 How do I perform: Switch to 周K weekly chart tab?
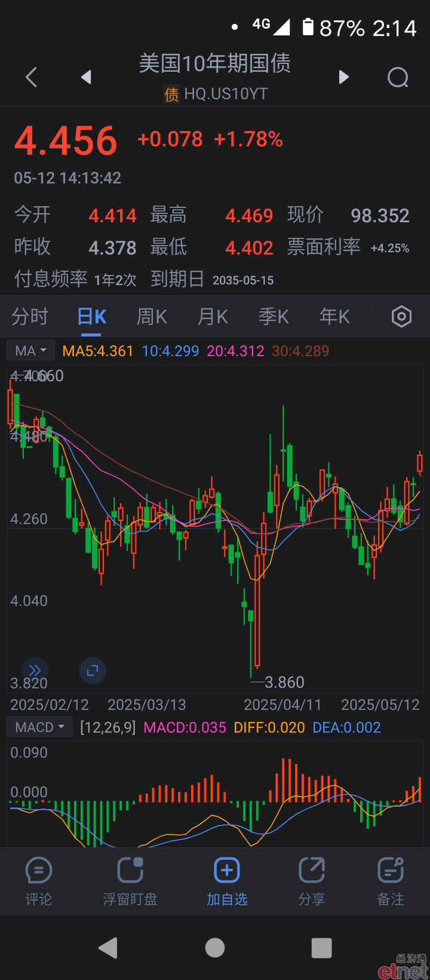pos(152,316)
